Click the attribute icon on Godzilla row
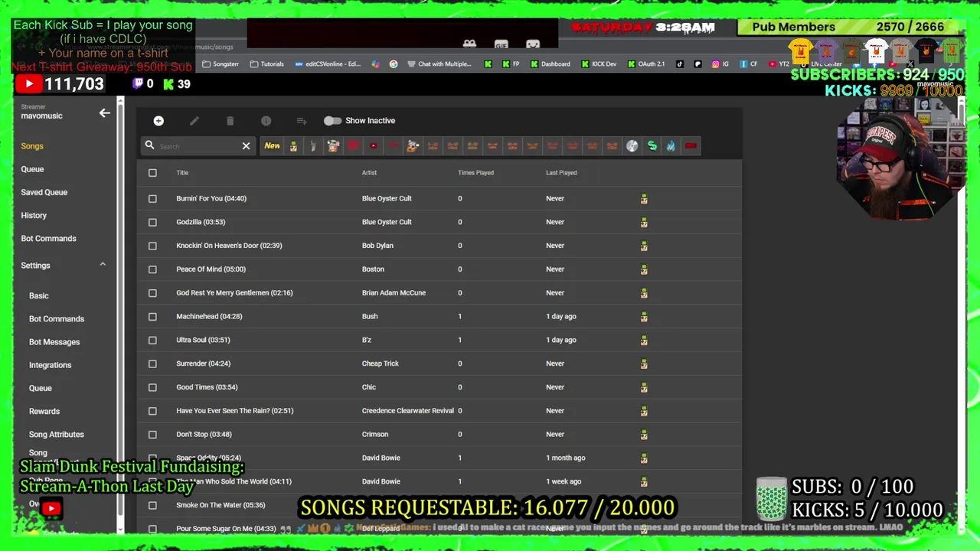The width and height of the screenshot is (980, 551). point(644,222)
